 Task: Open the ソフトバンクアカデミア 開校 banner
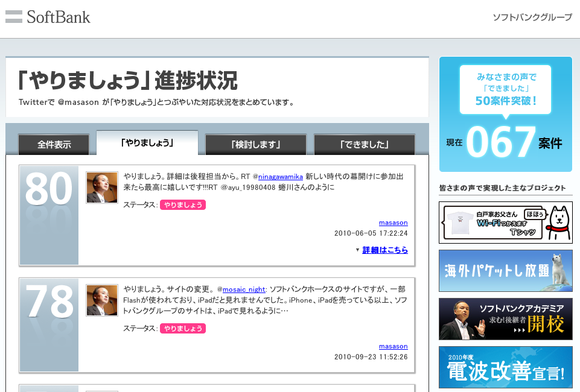tap(505, 319)
